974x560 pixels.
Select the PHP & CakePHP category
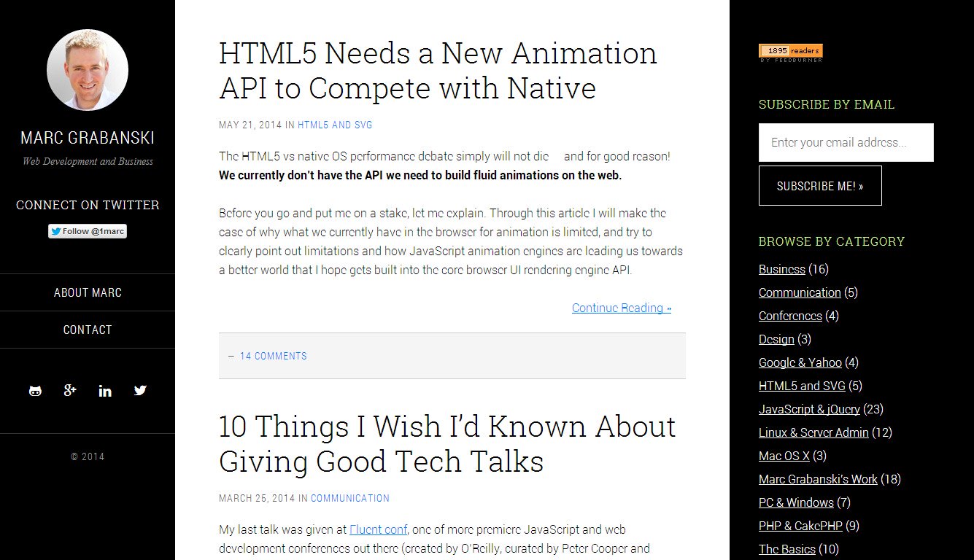point(800,526)
